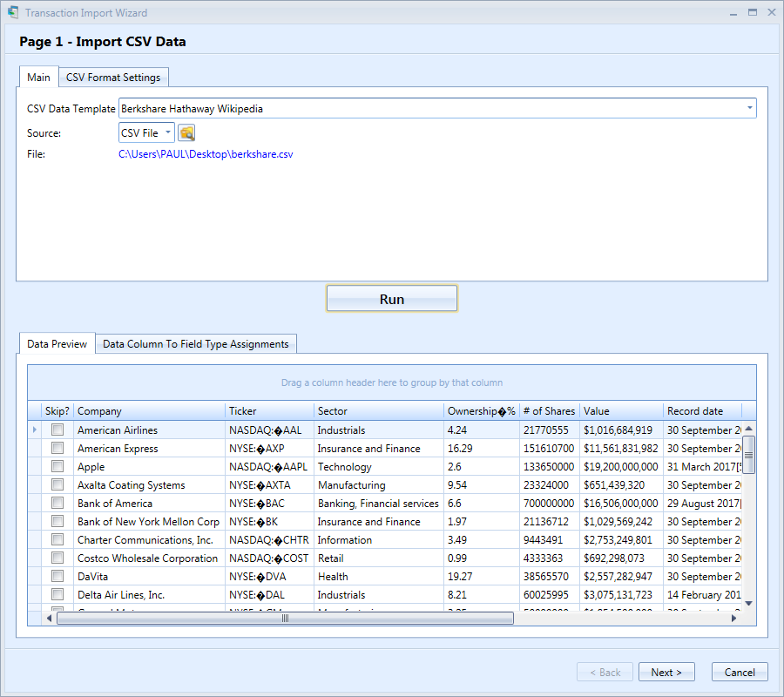Open the CSV Data Template dropdown
784x697 pixels.
click(749, 108)
